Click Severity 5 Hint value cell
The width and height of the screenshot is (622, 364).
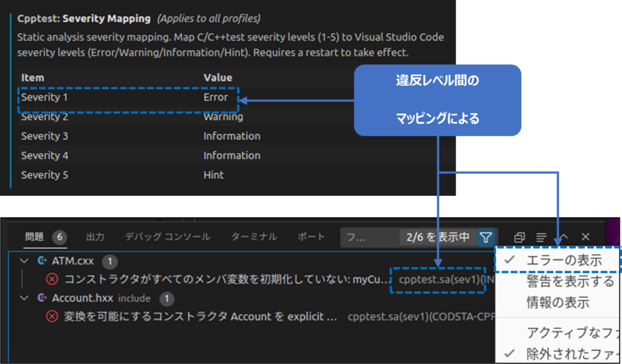click(213, 175)
